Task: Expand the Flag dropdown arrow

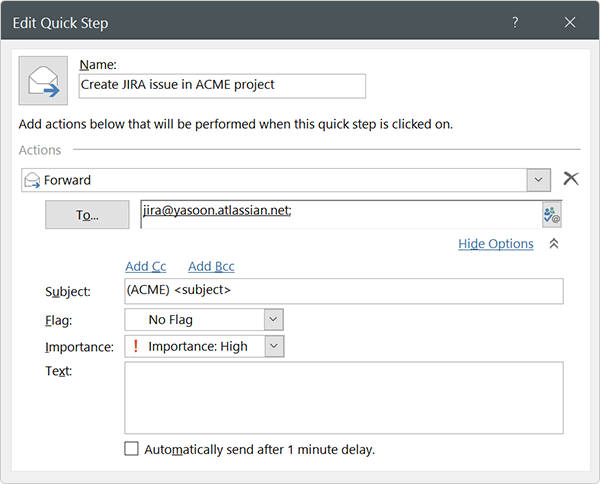Action: click(x=273, y=319)
